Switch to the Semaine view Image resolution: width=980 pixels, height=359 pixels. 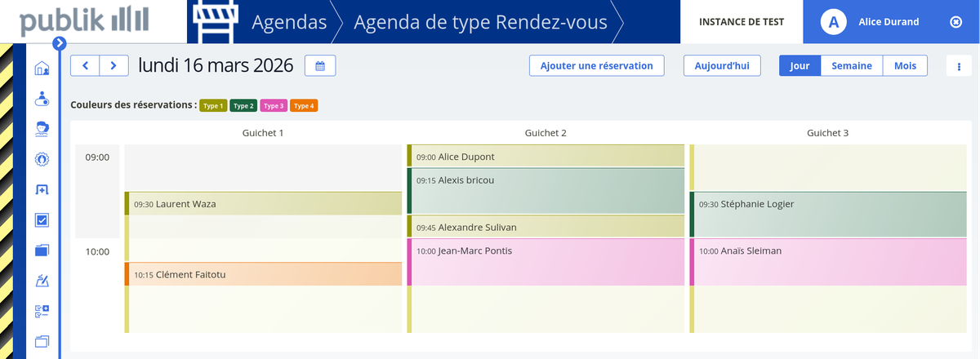851,66
